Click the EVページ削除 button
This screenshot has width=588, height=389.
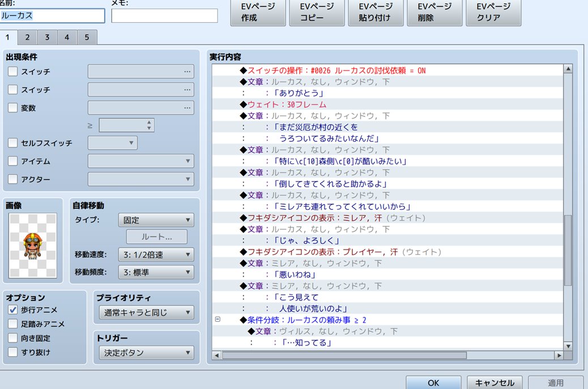434,12
